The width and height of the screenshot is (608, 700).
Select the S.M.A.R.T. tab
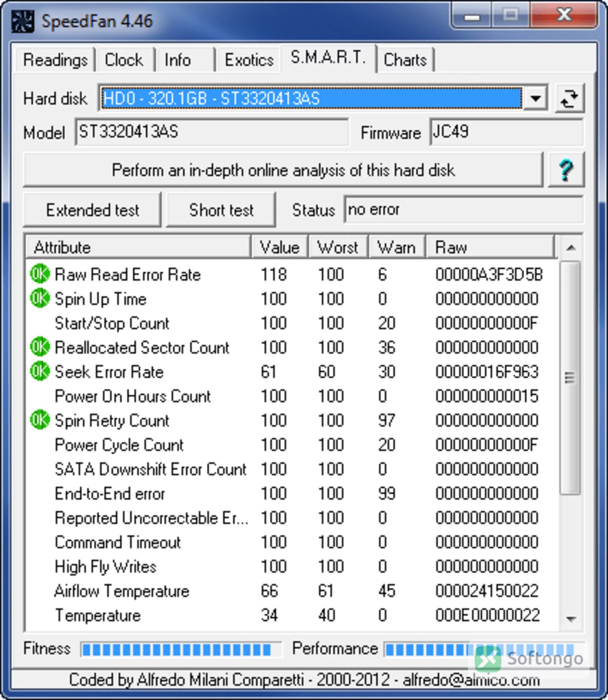pos(328,58)
